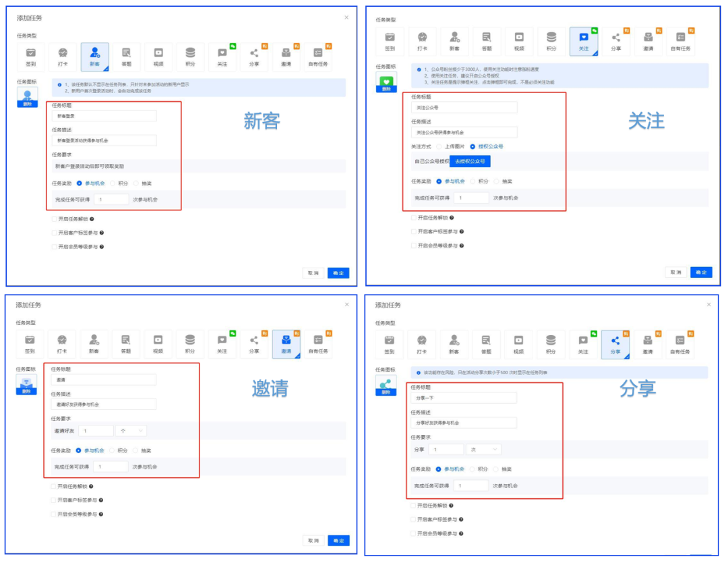This screenshot has height=563, width=728.
Task: Click the 邀请好友 count input field
Action: click(96, 431)
